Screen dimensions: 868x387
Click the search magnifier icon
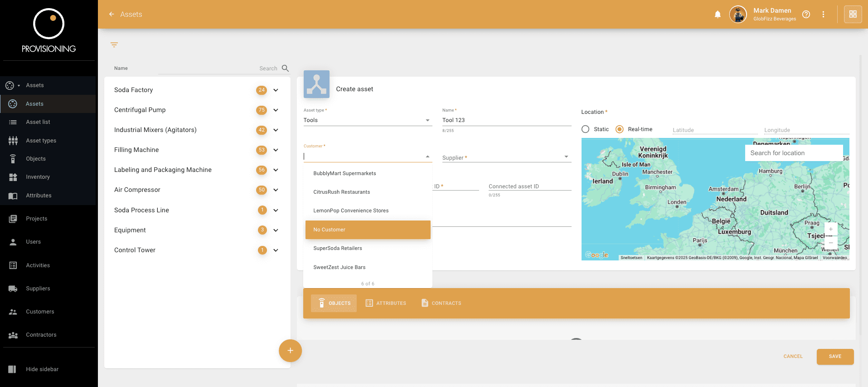(285, 69)
